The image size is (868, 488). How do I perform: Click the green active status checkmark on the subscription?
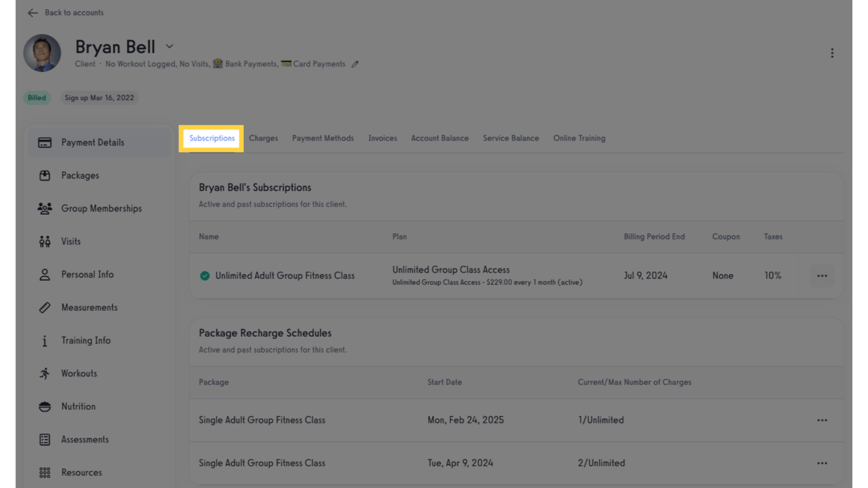click(204, 276)
